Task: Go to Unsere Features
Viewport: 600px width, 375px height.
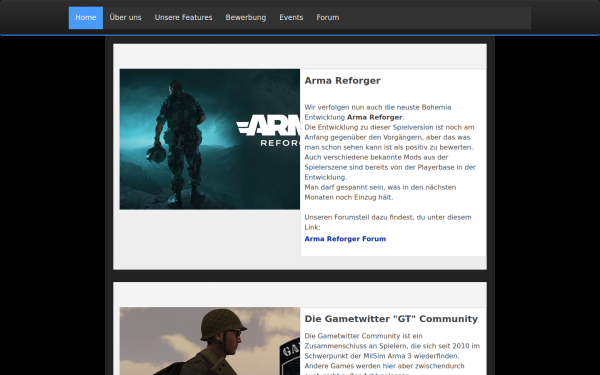Action: pos(183,18)
